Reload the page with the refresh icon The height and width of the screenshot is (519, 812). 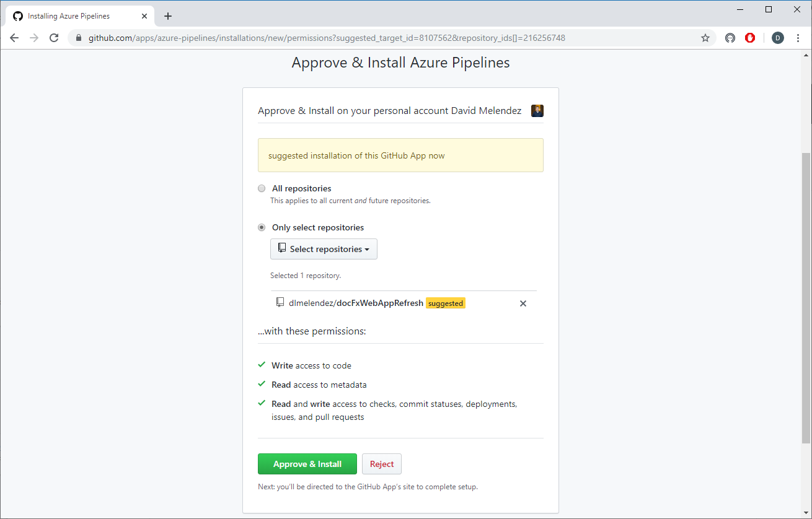click(x=54, y=38)
